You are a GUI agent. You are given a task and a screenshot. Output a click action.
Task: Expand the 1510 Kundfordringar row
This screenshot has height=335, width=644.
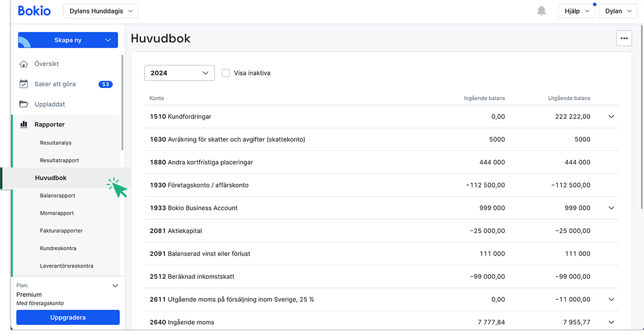click(x=611, y=116)
